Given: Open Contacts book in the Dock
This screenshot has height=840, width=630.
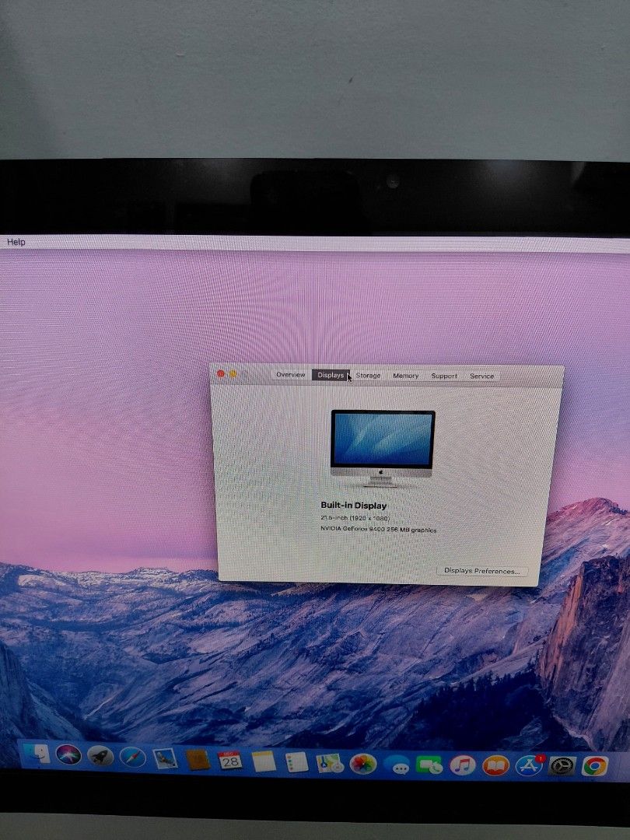Looking at the screenshot, I should pos(197,760).
